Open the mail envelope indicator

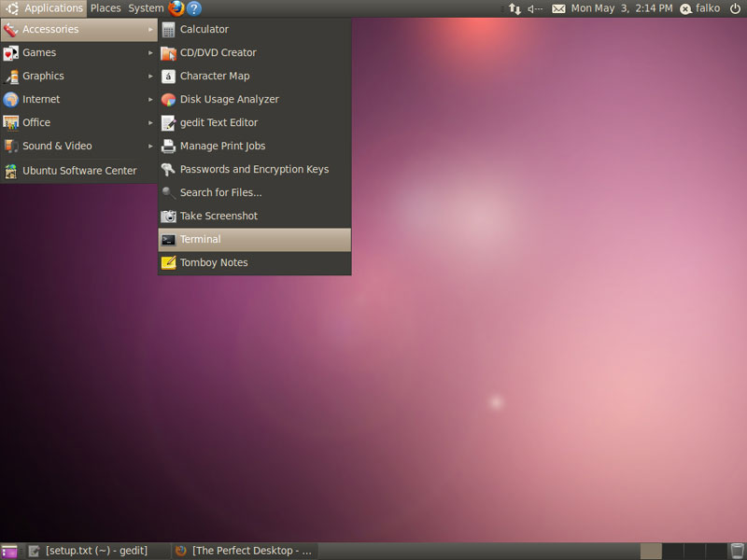coord(558,8)
